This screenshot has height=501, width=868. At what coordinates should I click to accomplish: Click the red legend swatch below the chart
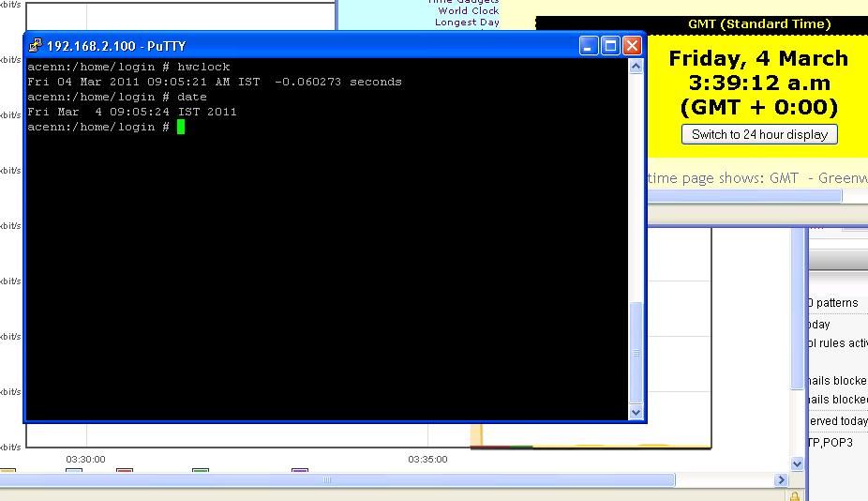pos(125,471)
